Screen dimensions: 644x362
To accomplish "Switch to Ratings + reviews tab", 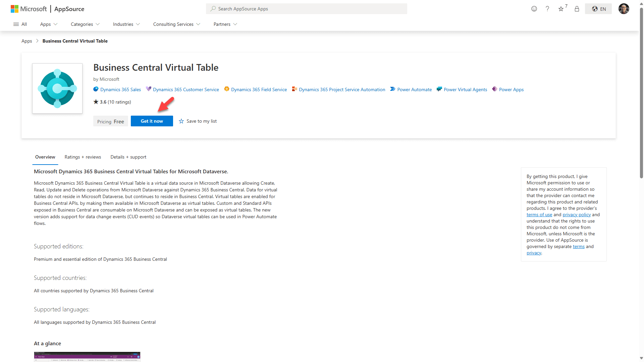I will (83, 157).
